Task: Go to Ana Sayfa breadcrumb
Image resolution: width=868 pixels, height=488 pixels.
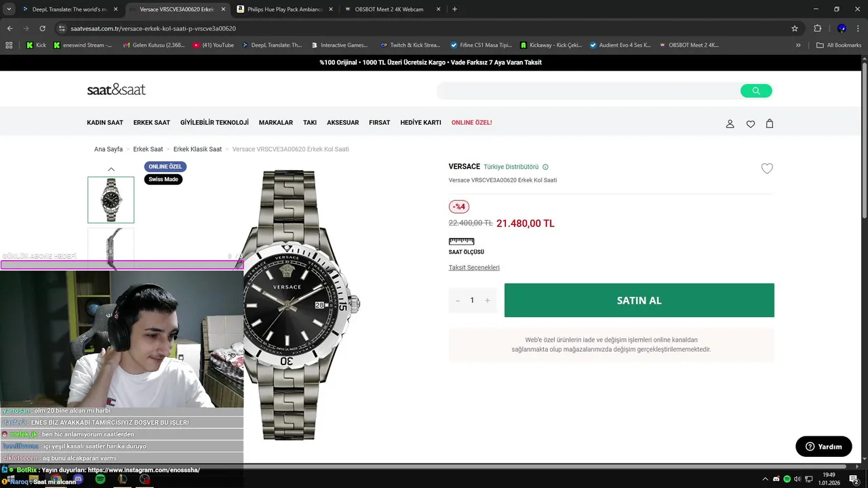Action: click(108, 149)
